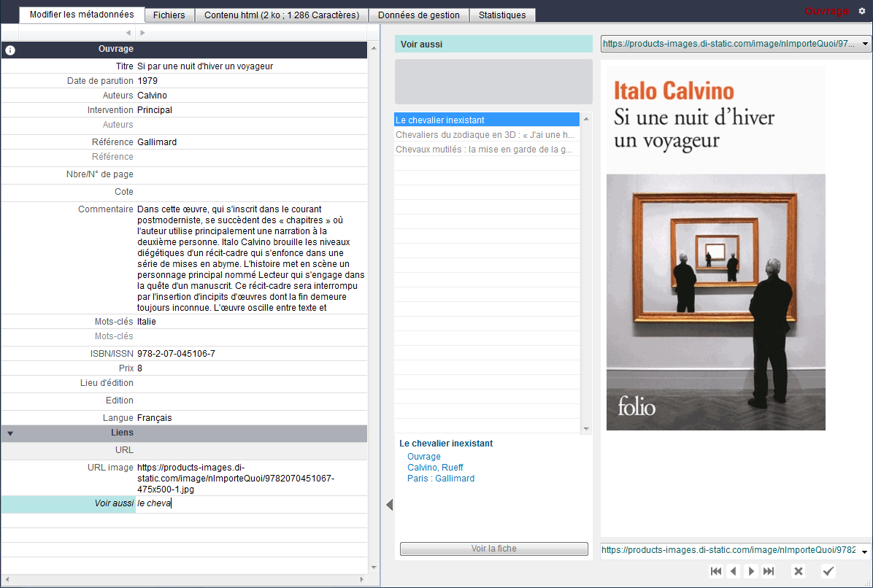Open the Données de gestion tab
873x588 pixels.
(419, 15)
